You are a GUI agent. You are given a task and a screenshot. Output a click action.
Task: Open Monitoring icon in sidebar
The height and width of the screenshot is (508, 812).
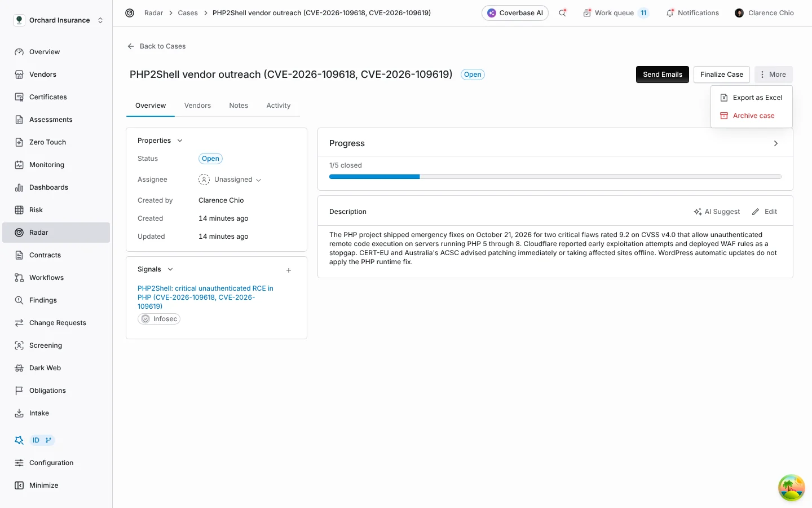[19, 165]
